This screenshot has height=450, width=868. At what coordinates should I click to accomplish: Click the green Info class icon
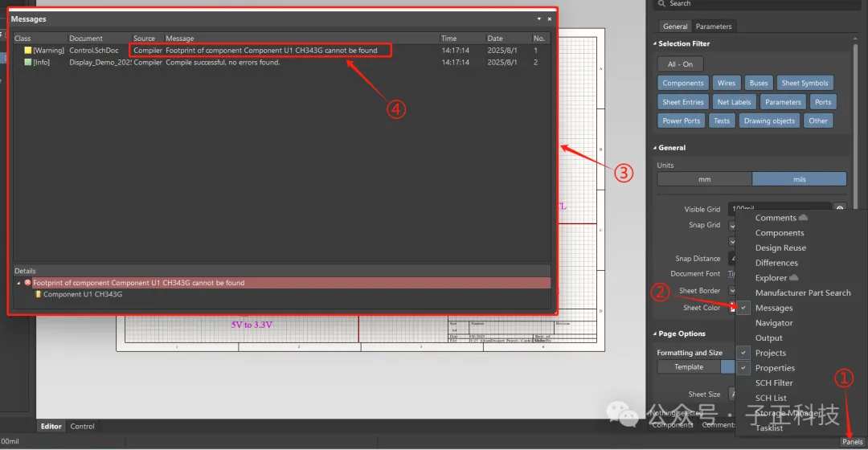pos(28,63)
